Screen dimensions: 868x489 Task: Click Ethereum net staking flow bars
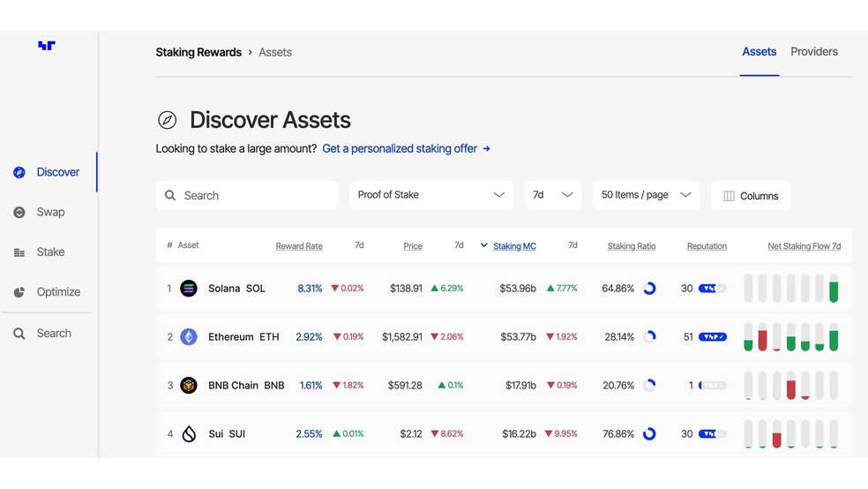(791, 336)
